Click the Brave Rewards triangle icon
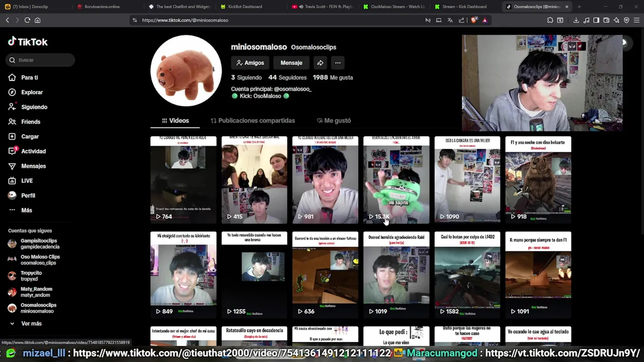 coord(485,20)
